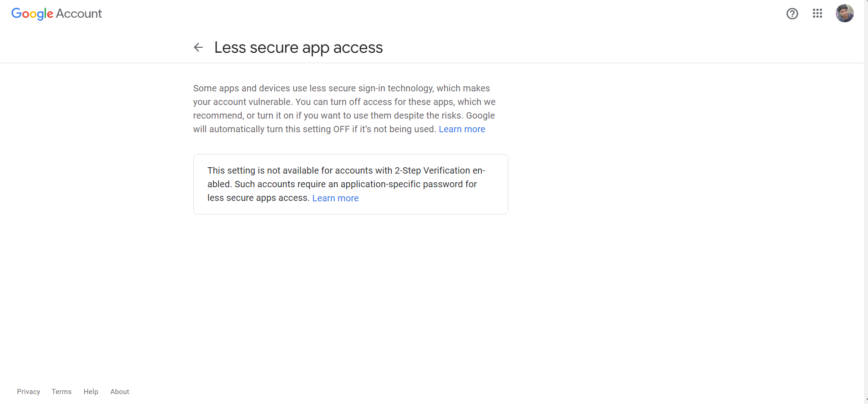Open the Privacy footer link
This screenshot has height=404, width=868.
click(29, 392)
